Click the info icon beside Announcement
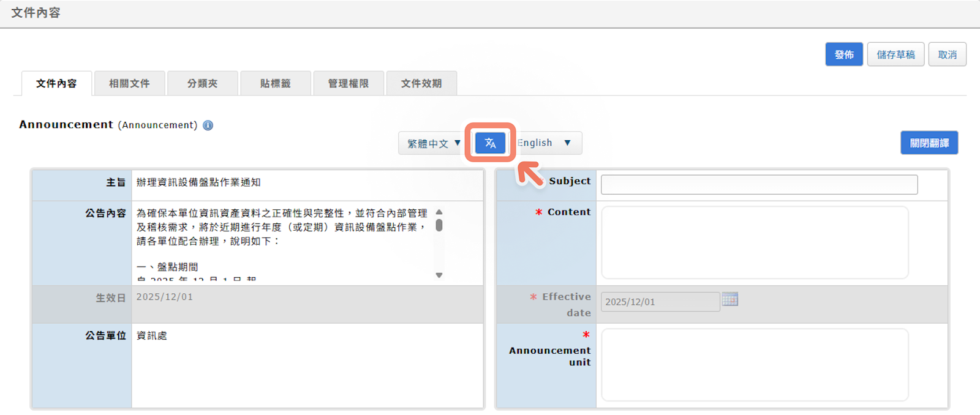This screenshot has height=415, width=980. 208,125
